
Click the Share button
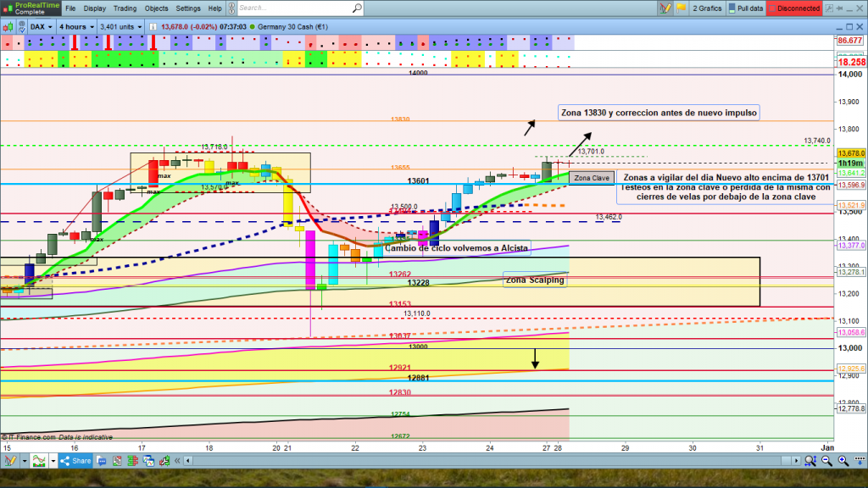[x=76, y=461]
